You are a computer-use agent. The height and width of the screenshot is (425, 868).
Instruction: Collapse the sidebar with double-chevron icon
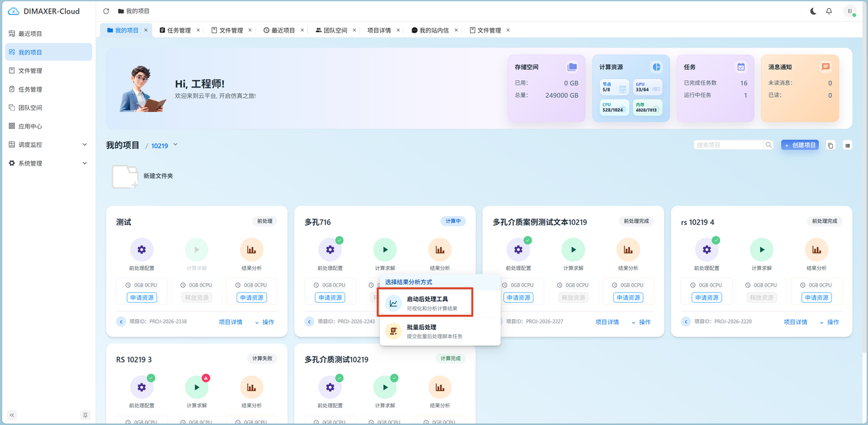point(12,415)
